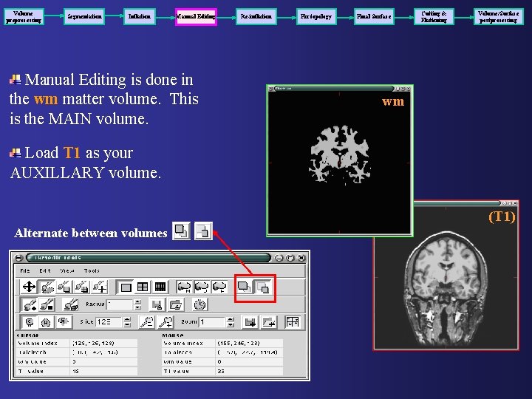Screen dimensions: 532x399
Task: Toggle the pial surface (P) display
Action: (x=219, y=287)
